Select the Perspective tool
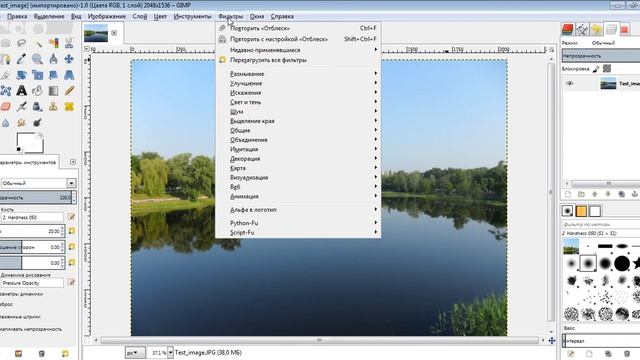This screenshot has height=360, width=640. pos(69,75)
